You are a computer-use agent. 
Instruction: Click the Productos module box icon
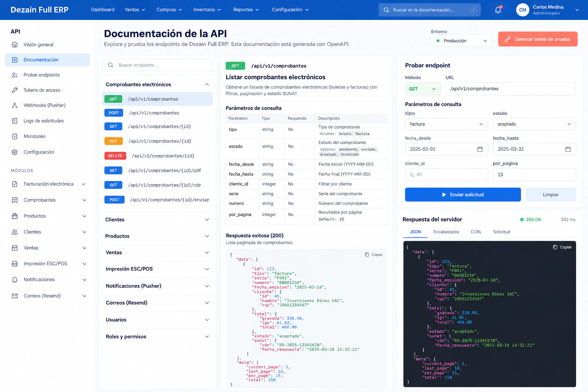click(15, 216)
